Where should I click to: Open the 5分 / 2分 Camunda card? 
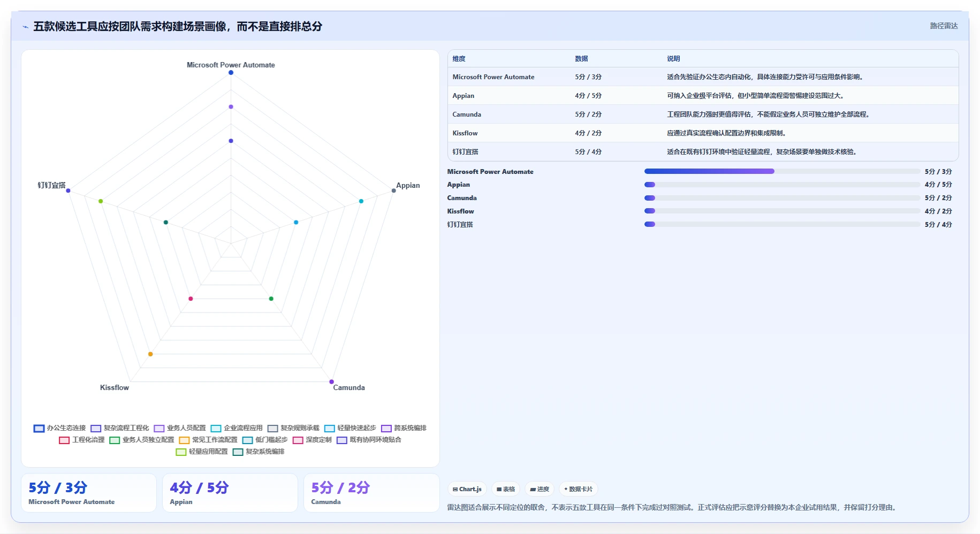click(x=371, y=493)
